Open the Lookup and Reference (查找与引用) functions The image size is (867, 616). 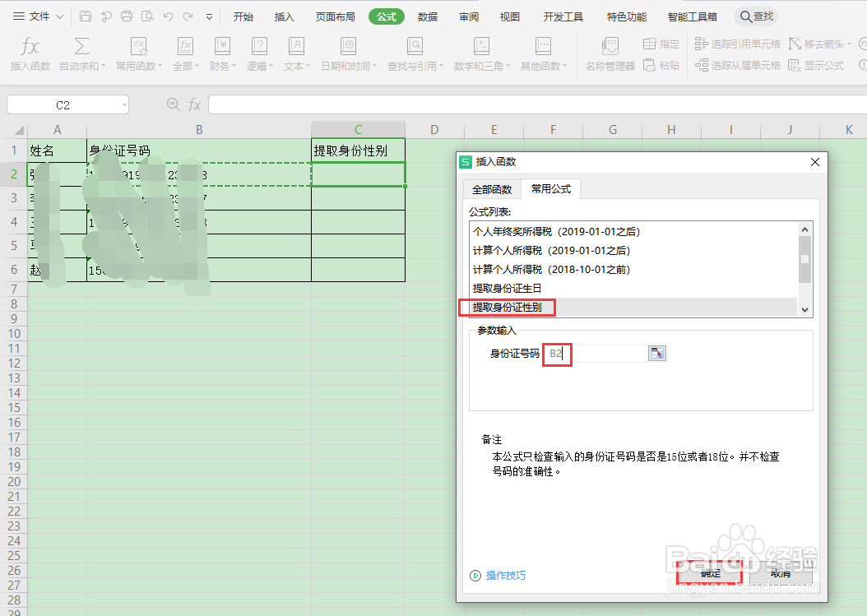[415, 53]
